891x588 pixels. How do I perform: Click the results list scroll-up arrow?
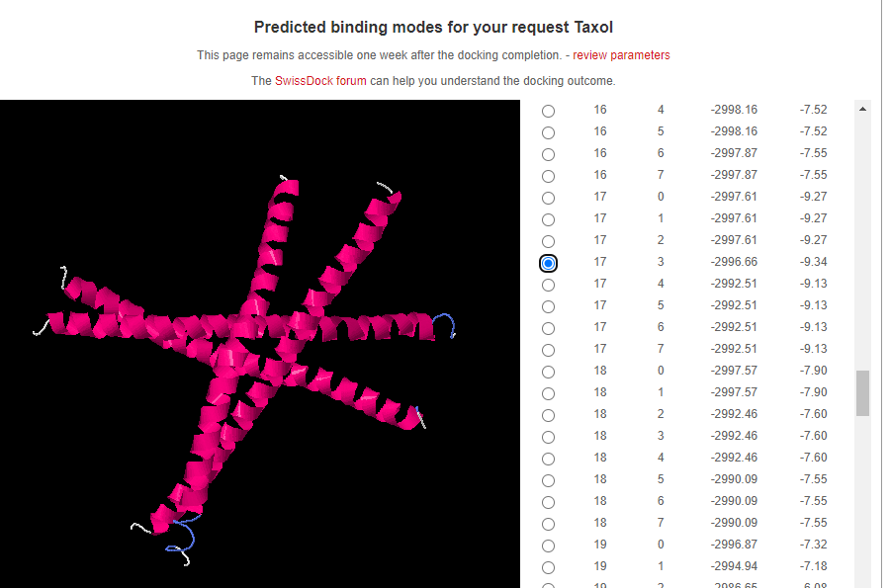862,108
